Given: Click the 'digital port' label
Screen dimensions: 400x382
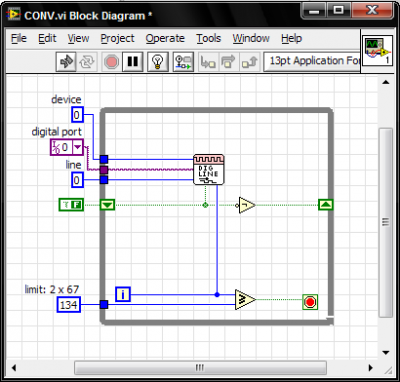Looking at the screenshot, I should pos(56,132).
